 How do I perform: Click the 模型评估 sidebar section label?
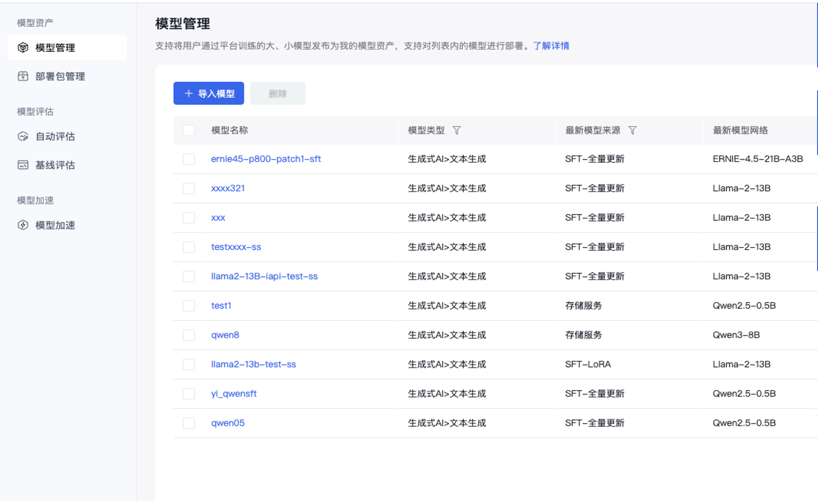[35, 112]
